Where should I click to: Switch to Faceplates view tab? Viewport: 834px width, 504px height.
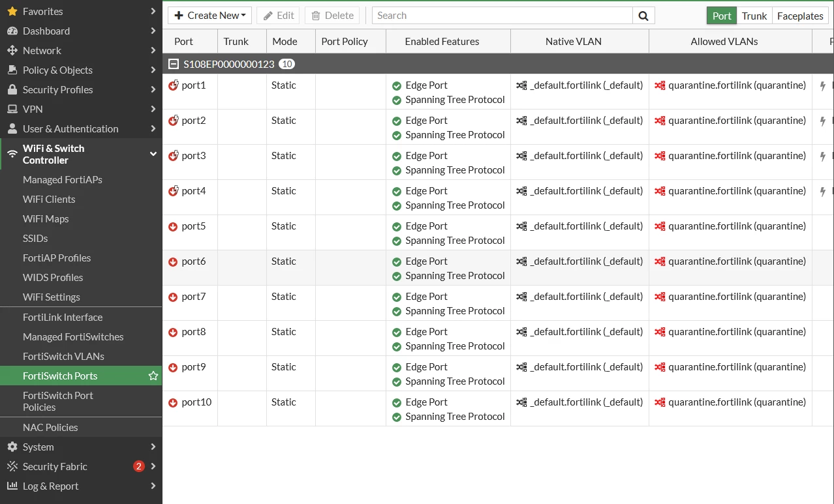[x=800, y=16]
